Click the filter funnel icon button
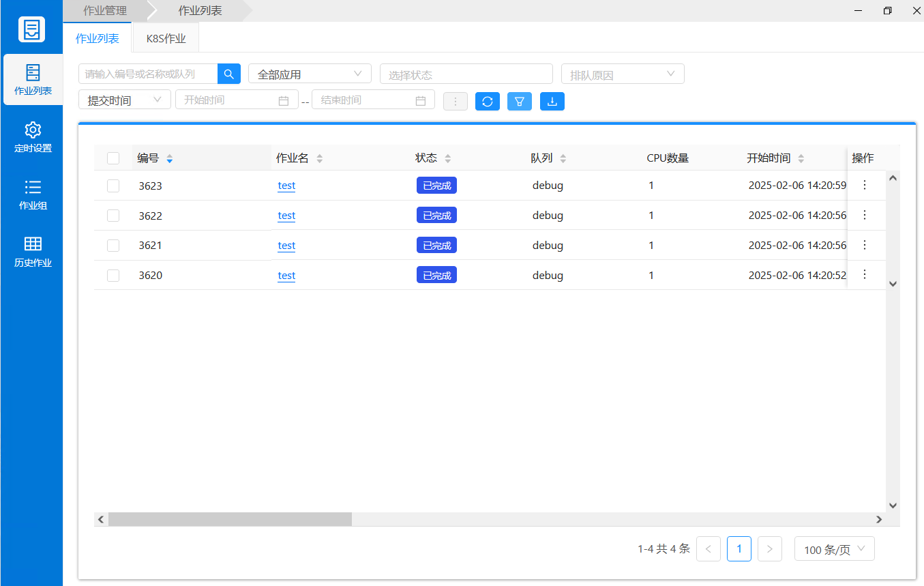 tap(520, 101)
